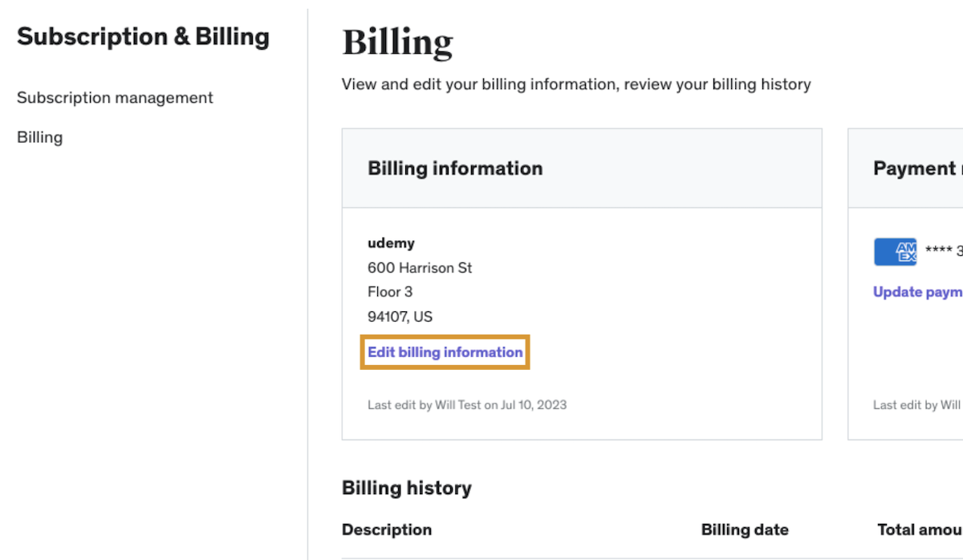Screen dimensions: 963x560
Task: Click the Update payment link
Action: pos(918,292)
